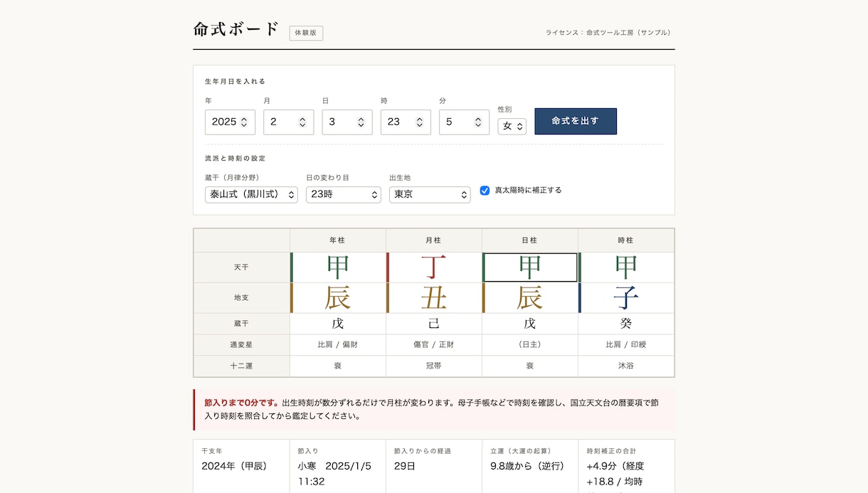Click the 時 input field showing 23
Image resolution: width=868 pixels, height=493 pixels.
pos(406,122)
